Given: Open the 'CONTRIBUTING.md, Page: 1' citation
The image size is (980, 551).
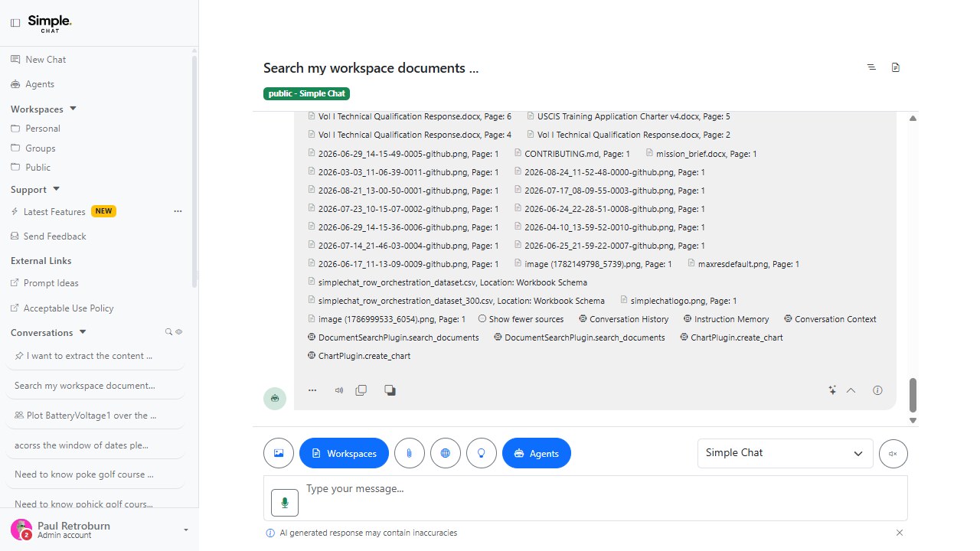Looking at the screenshot, I should (572, 154).
